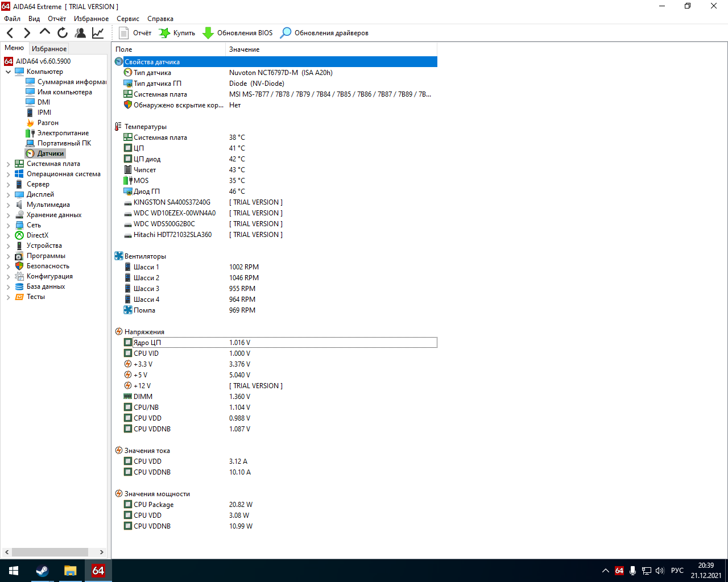Click the Тесты benchmark icon
The image size is (728, 582).
point(19,297)
